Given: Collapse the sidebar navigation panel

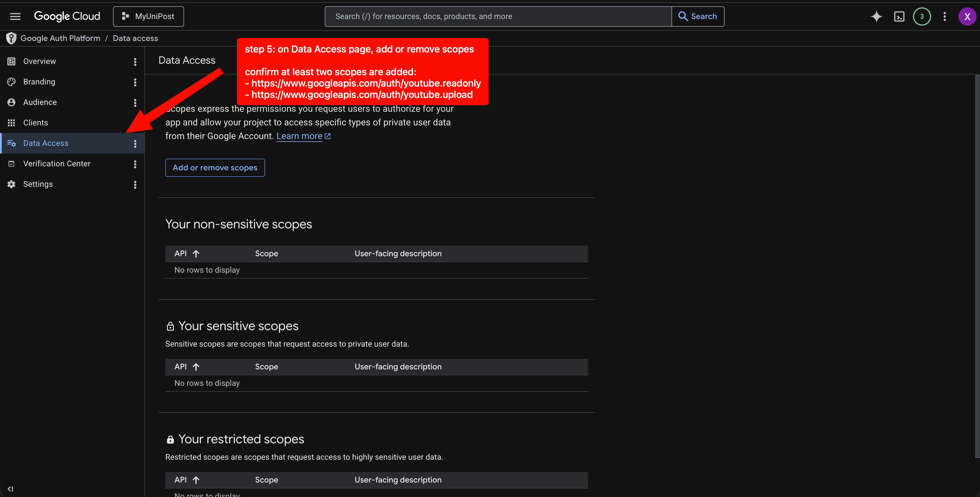Looking at the screenshot, I should (x=10, y=489).
